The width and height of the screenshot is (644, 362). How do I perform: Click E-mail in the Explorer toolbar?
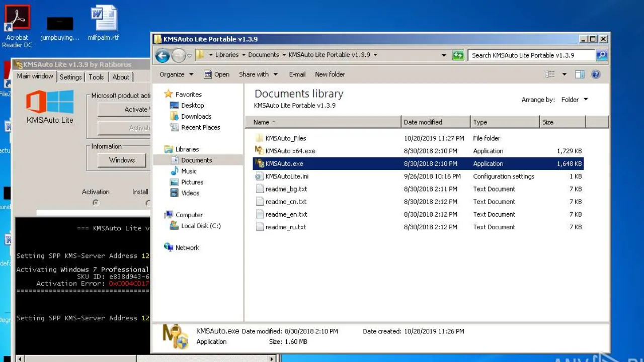pos(297,74)
